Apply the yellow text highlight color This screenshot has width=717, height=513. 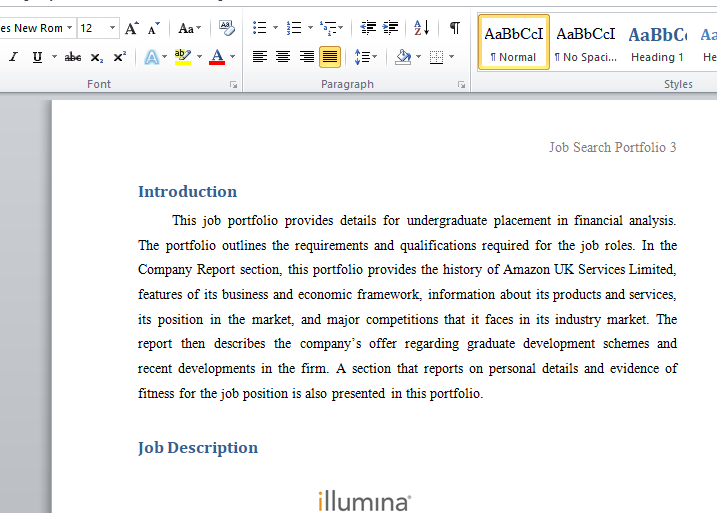pyautogui.click(x=183, y=57)
